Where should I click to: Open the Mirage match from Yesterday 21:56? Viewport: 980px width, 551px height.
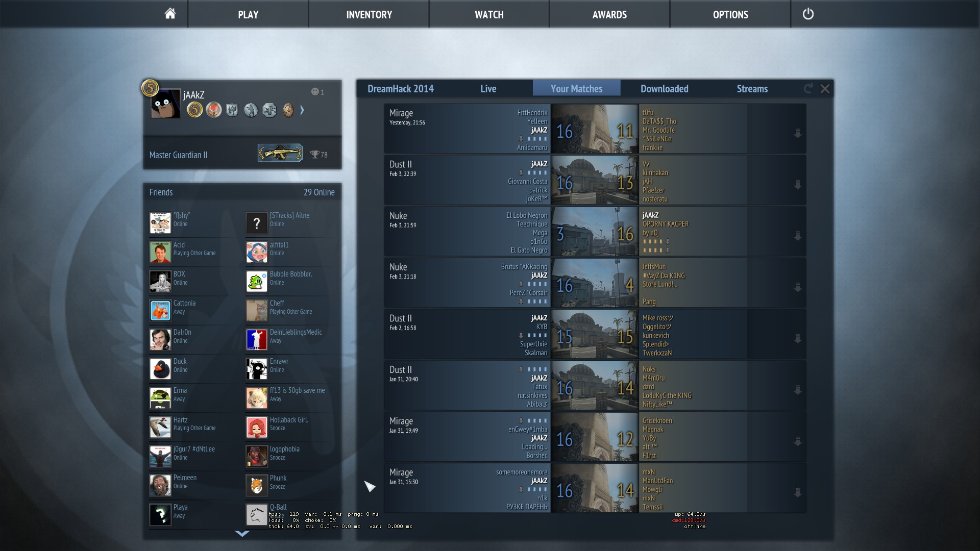pos(595,129)
